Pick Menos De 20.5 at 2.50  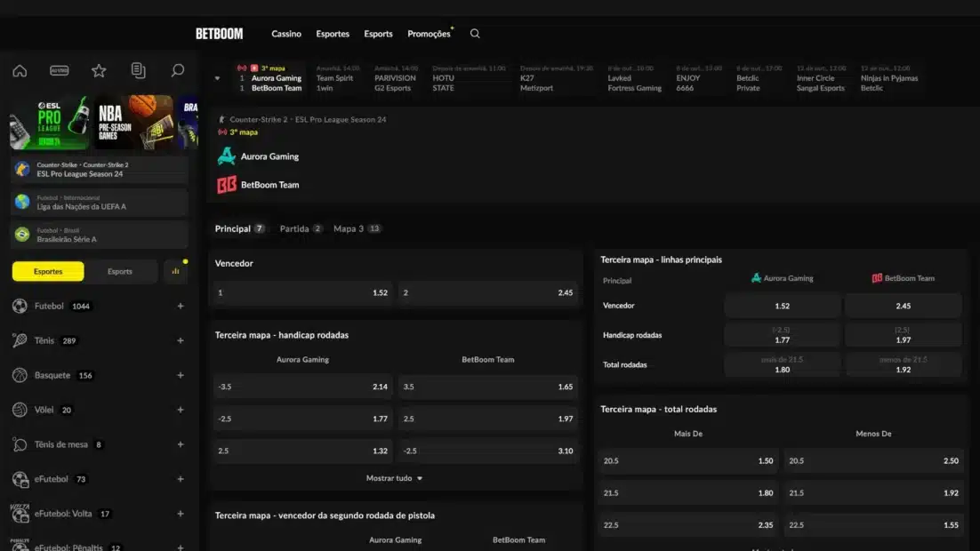tap(873, 461)
